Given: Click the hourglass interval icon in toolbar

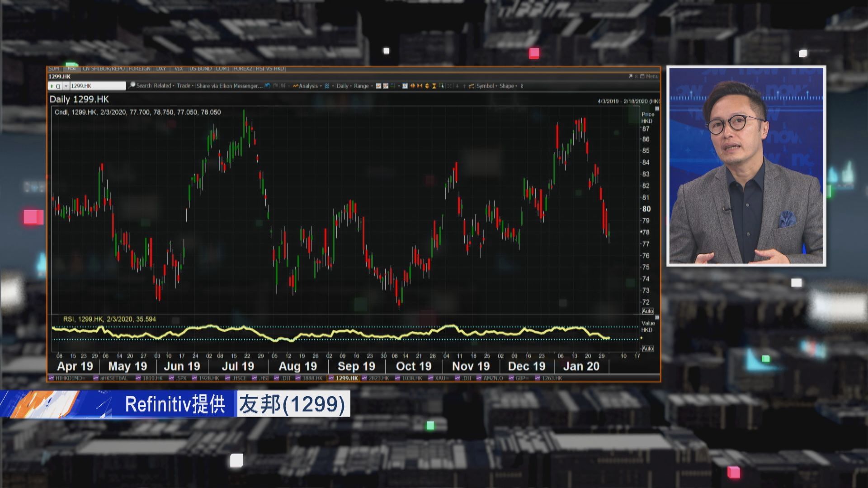Looking at the screenshot, I should tap(434, 85).
